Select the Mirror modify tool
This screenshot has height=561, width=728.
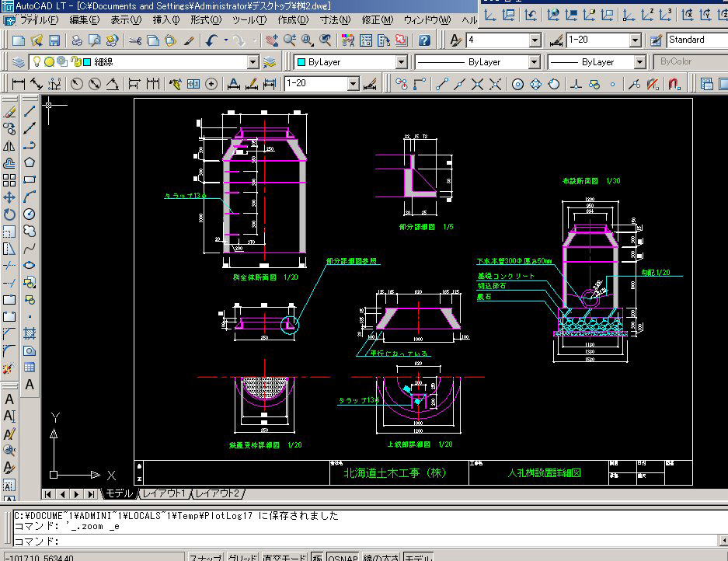tap(9, 146)
